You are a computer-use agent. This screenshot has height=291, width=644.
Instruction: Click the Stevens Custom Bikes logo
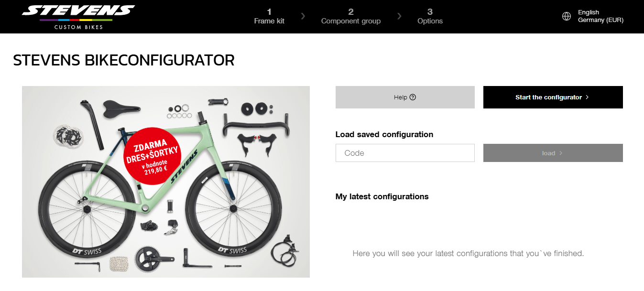(x=78, y=17)
